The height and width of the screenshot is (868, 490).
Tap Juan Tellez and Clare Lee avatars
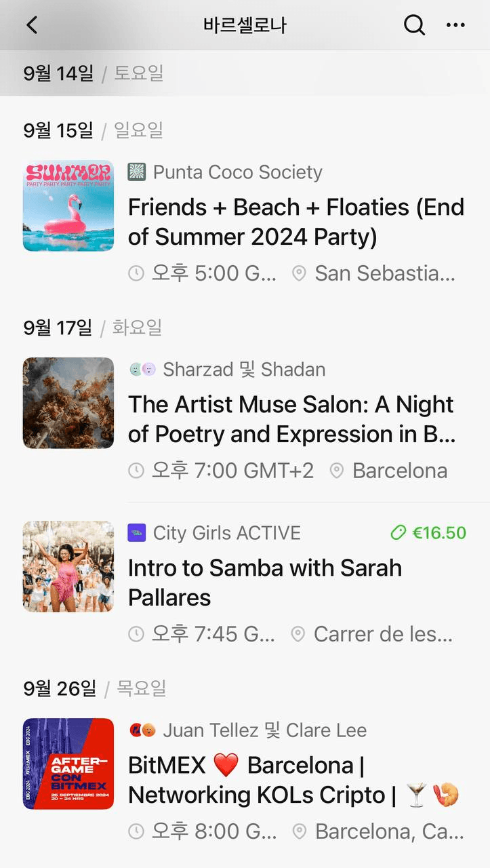pyautogui.click(x=142, y=730)
